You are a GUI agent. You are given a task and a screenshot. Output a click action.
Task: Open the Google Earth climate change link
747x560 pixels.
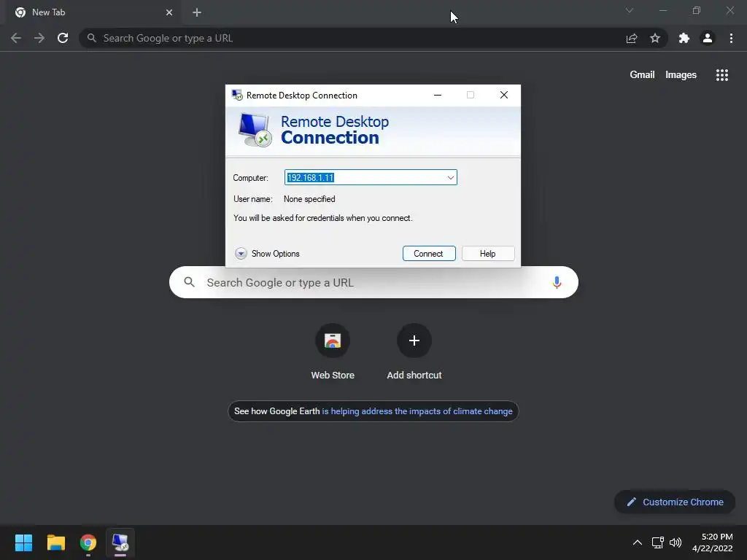[417, 411]
